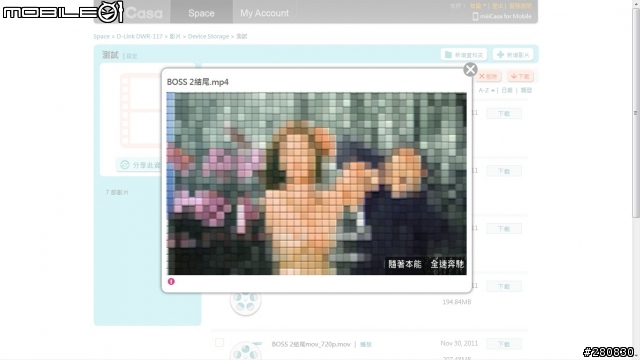Click the red 下載 button beside 刪除

(x=520, y=76)
